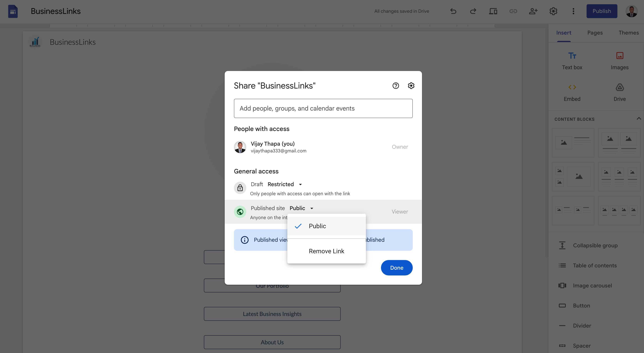Click the BusinessLinks document title
Image resolution: width=644 pixels, height=353 pixels.
[x=55, y=11]
